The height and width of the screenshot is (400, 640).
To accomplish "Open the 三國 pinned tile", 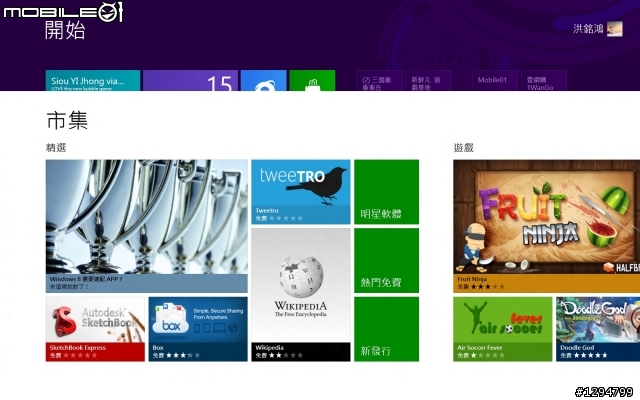I will pos(379,80).
